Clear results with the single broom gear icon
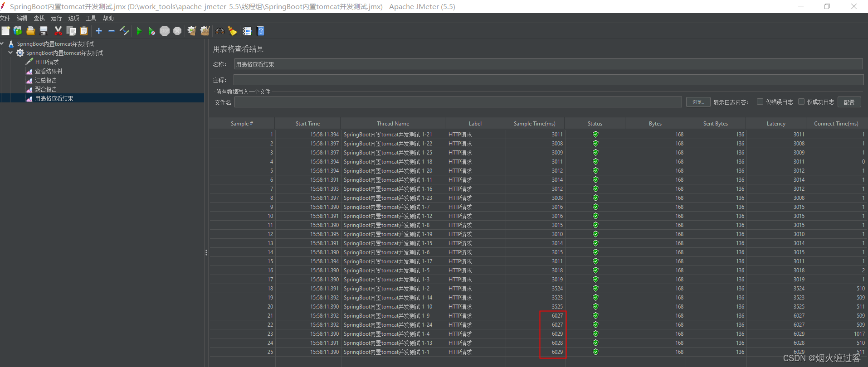This screenshot has height=367, width=868. tap(192, 31)
